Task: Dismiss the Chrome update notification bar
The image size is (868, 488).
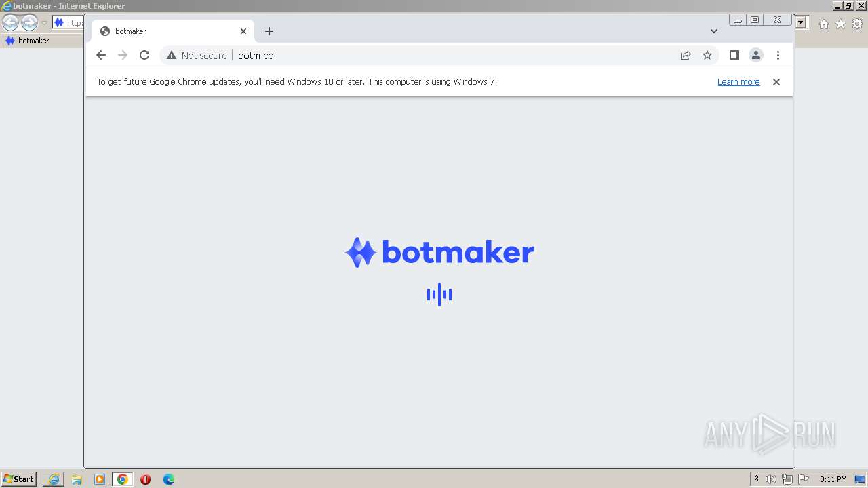Action: pos(776,82)
